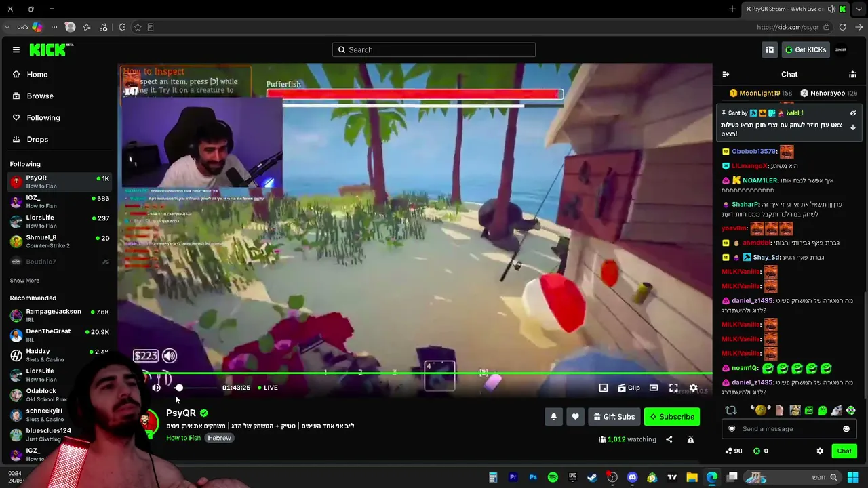
Task: Open Discord from the taskbar
Action: pos(632,478)
